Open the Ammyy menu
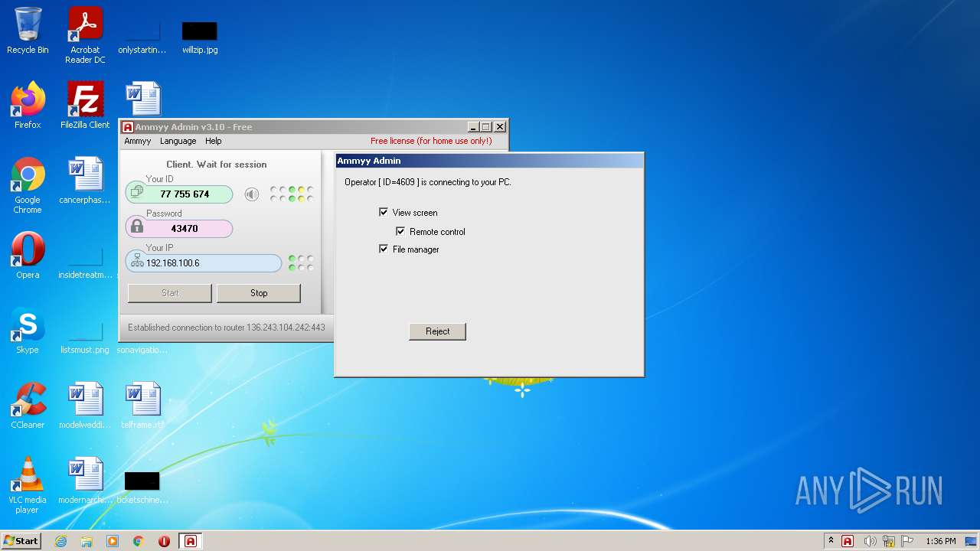 coord(138,141)
